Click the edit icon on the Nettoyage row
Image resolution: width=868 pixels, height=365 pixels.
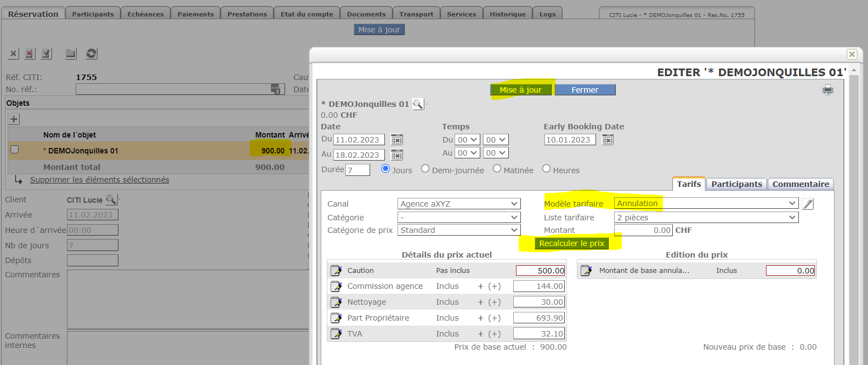point(336,302)
